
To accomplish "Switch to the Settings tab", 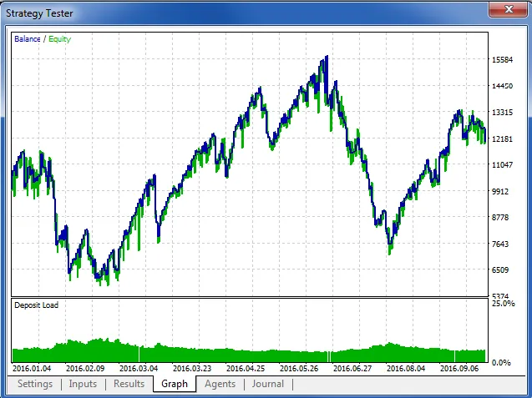I will (x=35, y=384).
